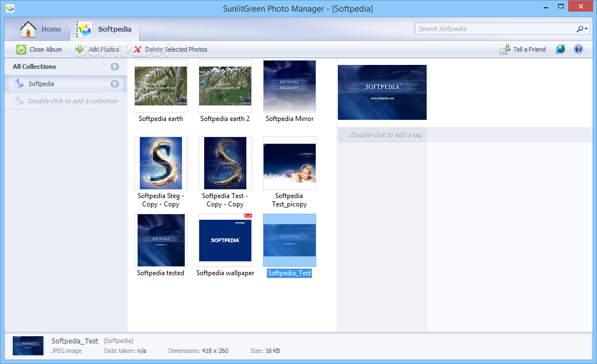Click the Tell a Friend icon
597x364 pixels.
point(505,49)
